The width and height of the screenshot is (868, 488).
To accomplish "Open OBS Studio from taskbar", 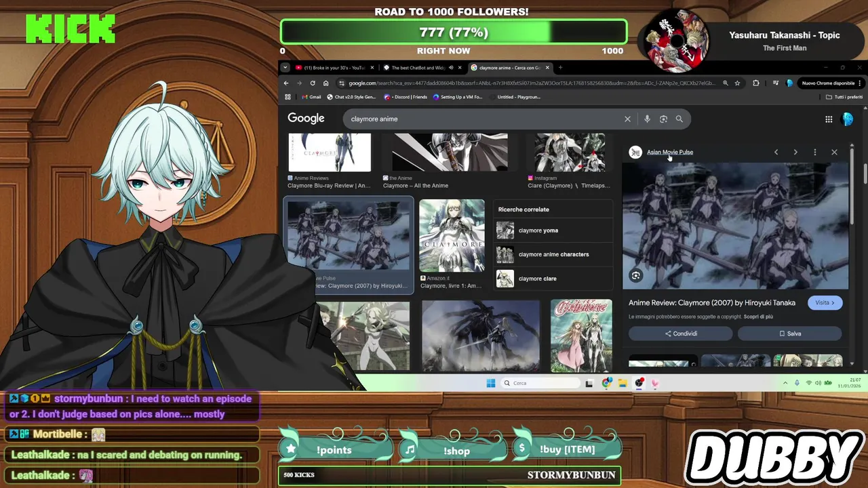I will [x=639, y=383].
